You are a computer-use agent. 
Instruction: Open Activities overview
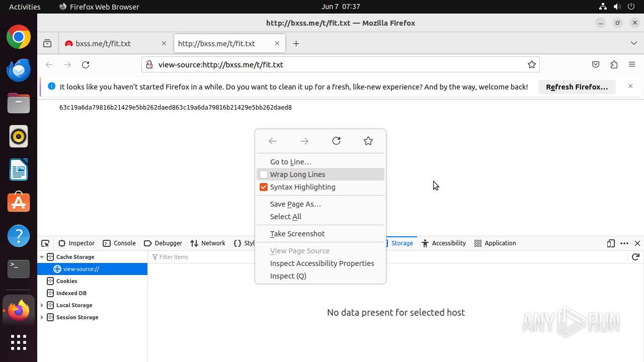click(25, 7)
